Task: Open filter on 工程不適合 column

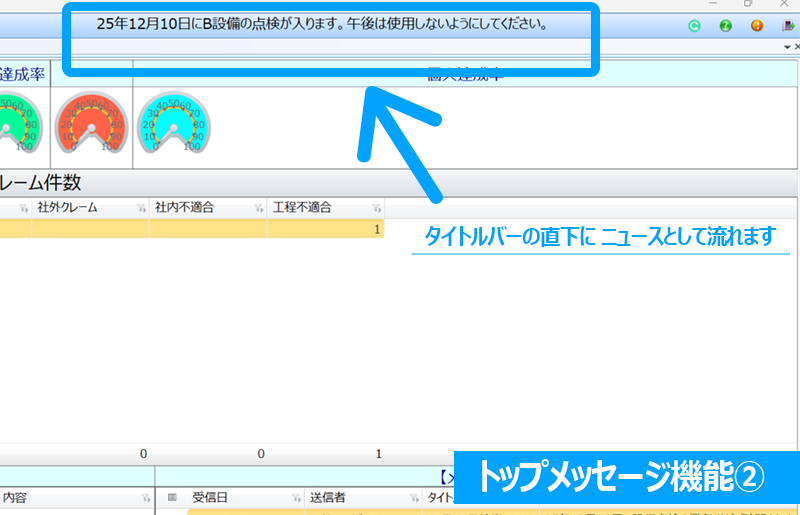Action: click(376, 208)
